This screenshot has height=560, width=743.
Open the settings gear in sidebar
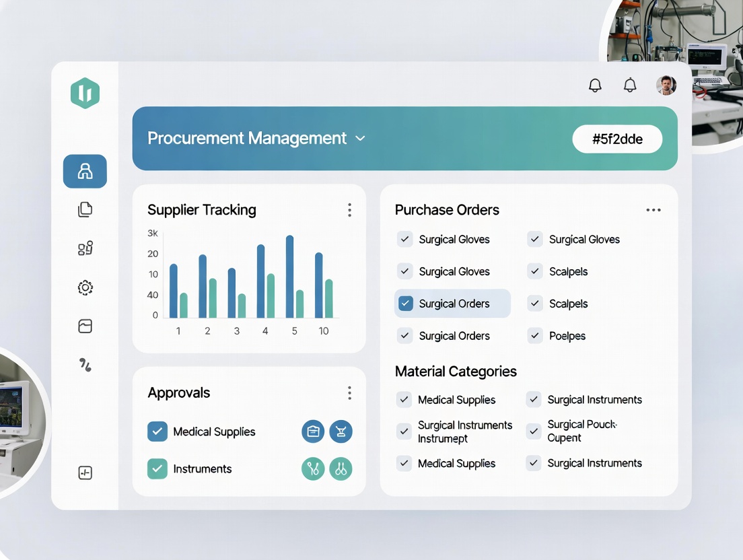[x=85, y=288]
